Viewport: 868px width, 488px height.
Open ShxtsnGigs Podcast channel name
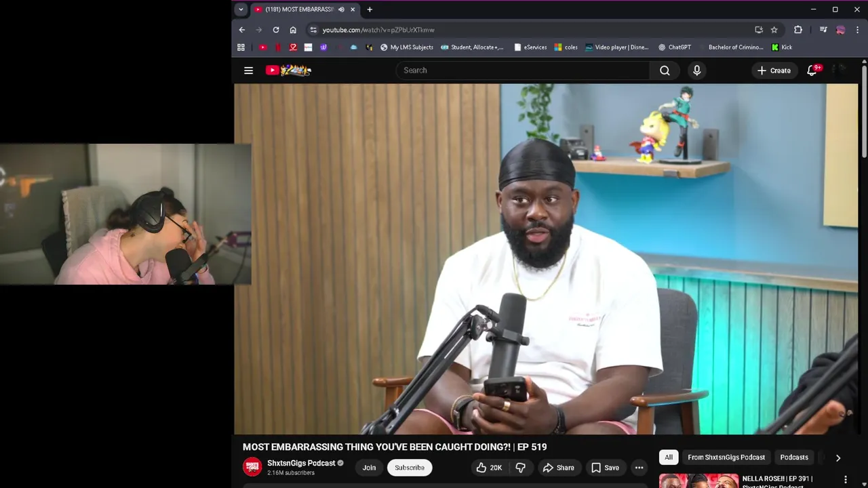tap(301, 463)
